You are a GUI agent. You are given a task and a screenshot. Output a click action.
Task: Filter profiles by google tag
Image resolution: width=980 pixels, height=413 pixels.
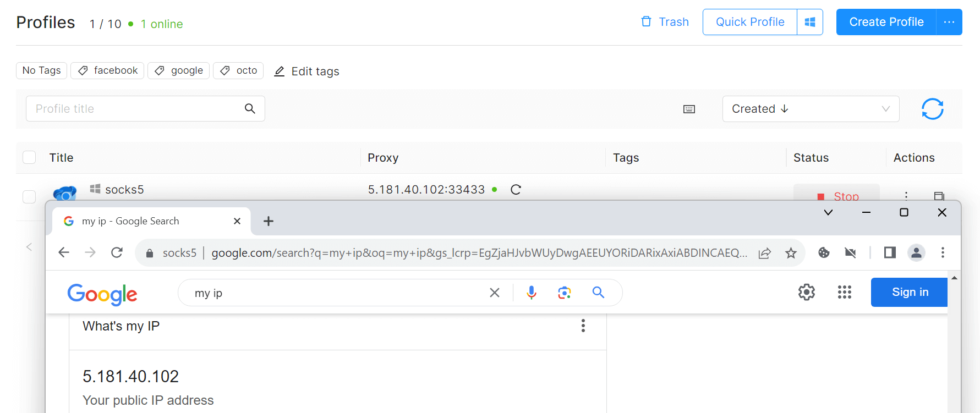[x=178, y=70]
